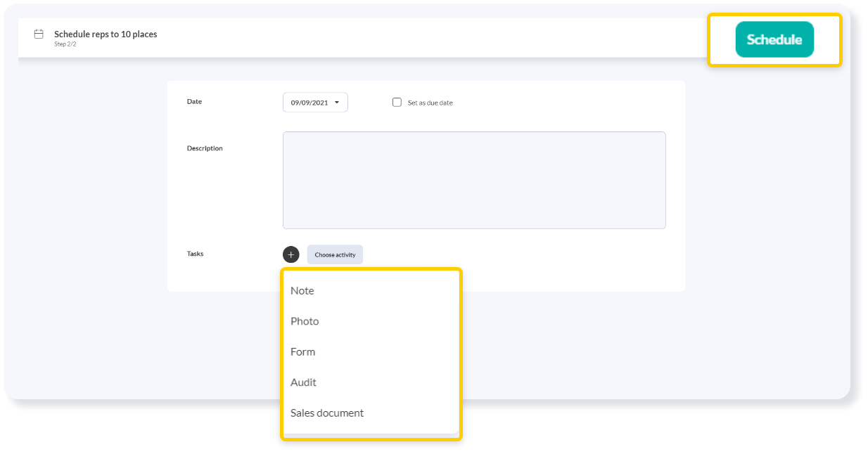The height and width of the screenshot is (454, 868).
Task: Click the displayed date value 09/09/2021
Action: click(x=309, y=102)
